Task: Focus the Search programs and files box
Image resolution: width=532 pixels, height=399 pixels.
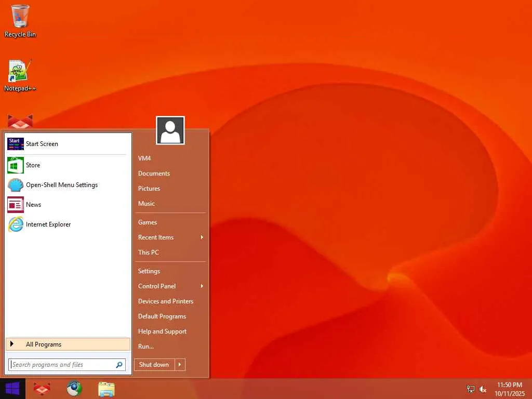Action: tap(67, 365)
